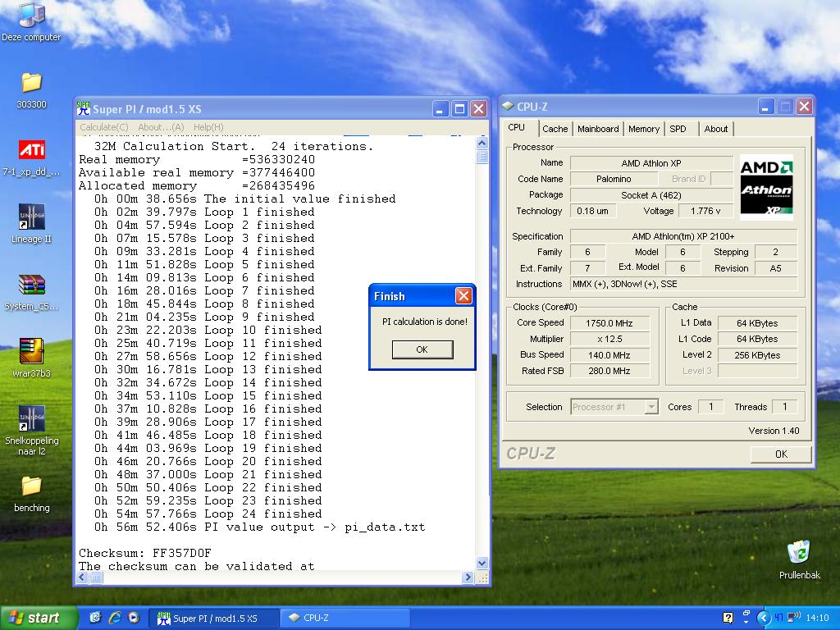The image size is (840, 630).
Task: Open the Help(H) menu in Super PI
Action: (x=208, y=127)
